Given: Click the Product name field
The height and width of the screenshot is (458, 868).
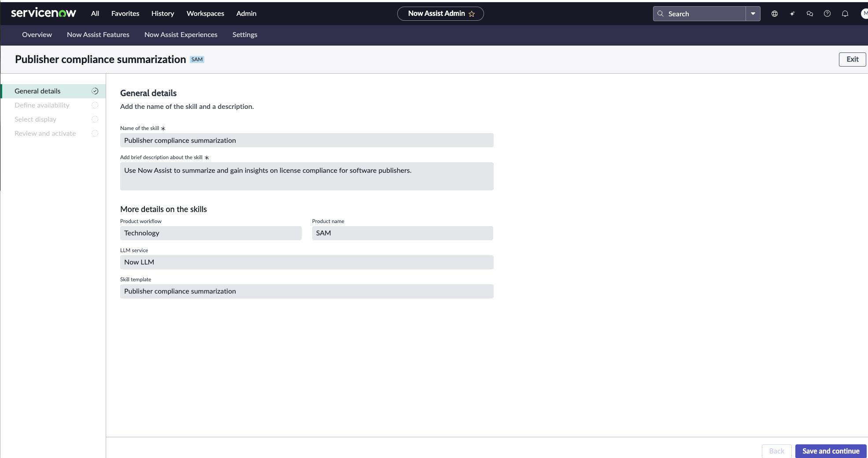Looking at the screenshot, I should 403,233.
